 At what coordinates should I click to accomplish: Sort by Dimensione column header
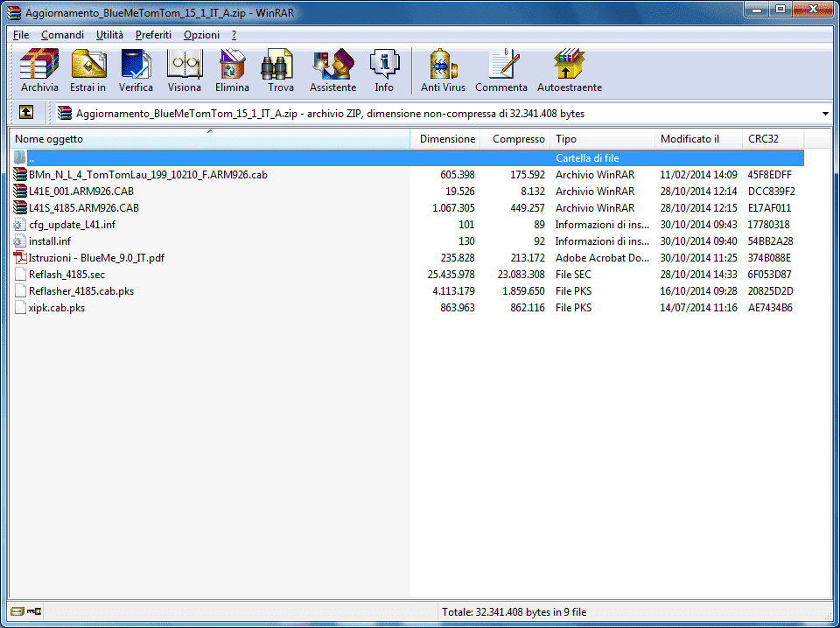[445, 139]
